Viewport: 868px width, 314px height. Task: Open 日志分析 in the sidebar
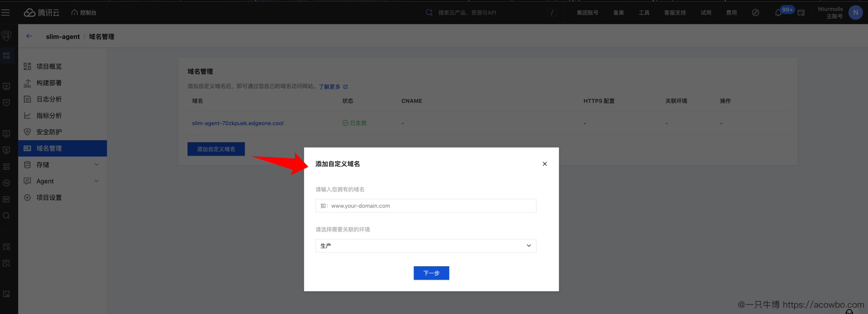(x=62, y=99)
